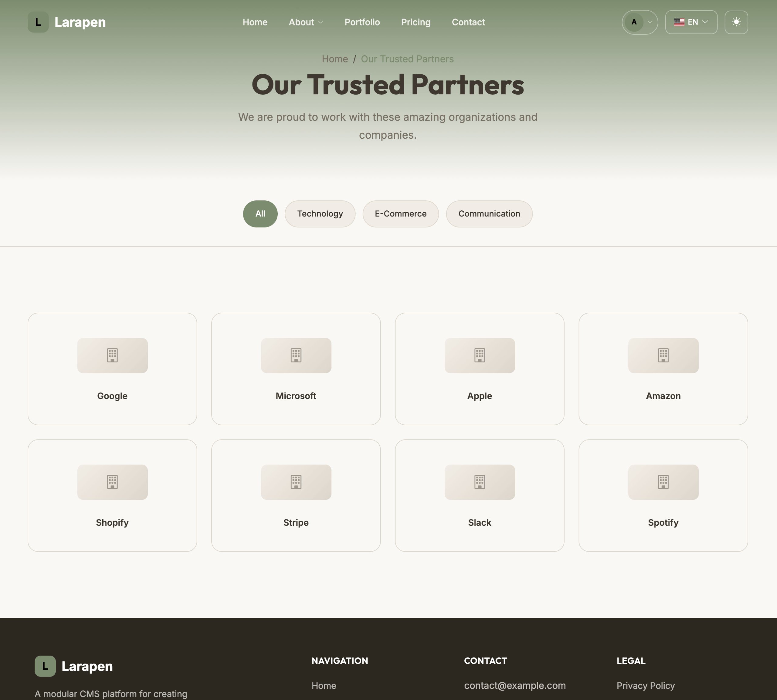Click the footer Larapen logo icon
Viewport: 777px width, 700px height.
(45, 666)
